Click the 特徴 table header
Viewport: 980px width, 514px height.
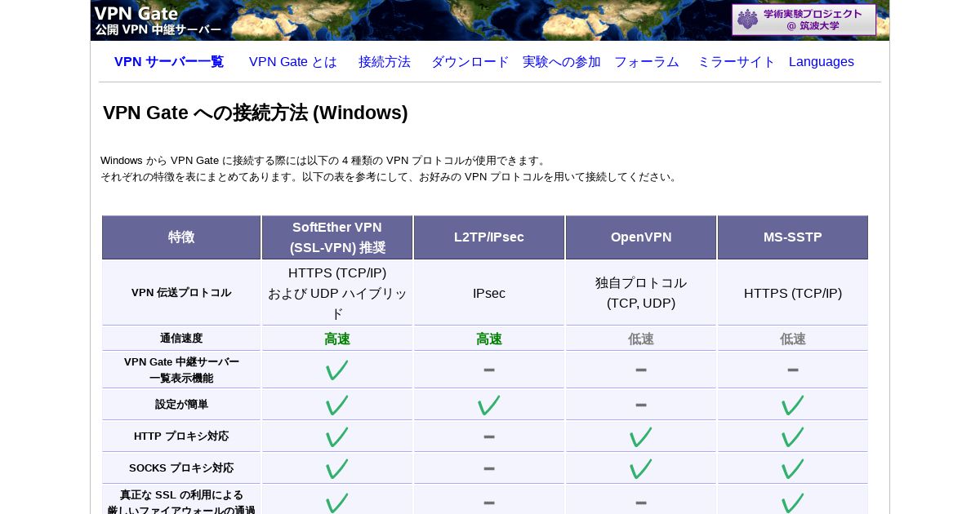(181, 237)
